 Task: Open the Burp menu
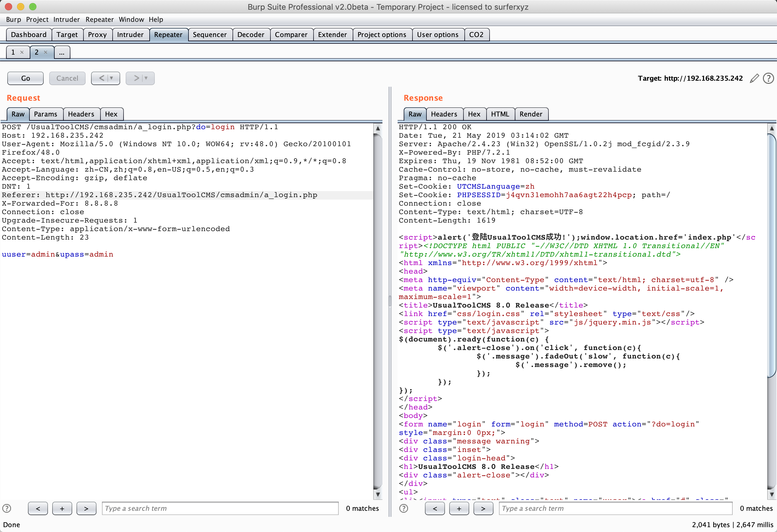(x=13, y=19)
